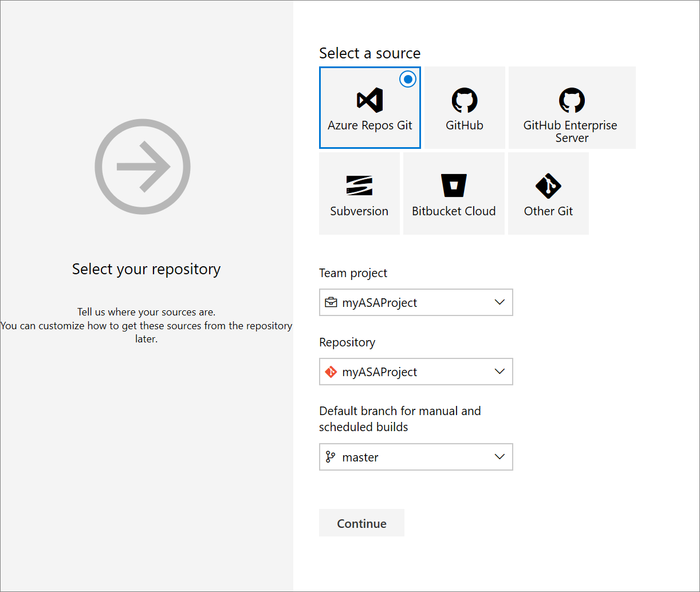Click the Select a source heading
This screenshot has width=700, height=592.
pyautogui.click(x=369, y=53)
